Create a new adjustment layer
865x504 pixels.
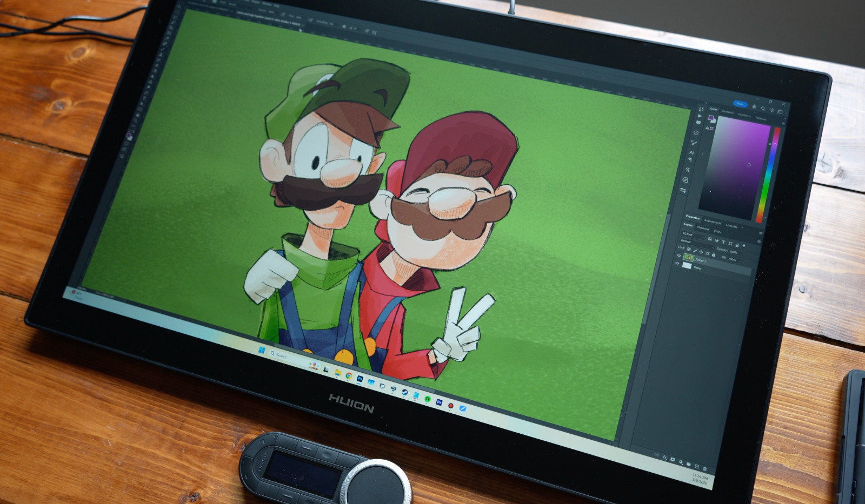681,462
